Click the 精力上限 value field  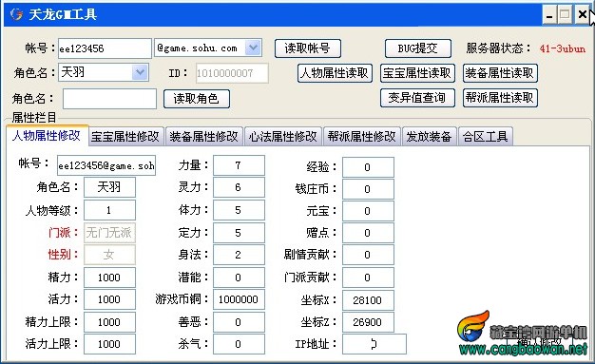tap(109, 322)
